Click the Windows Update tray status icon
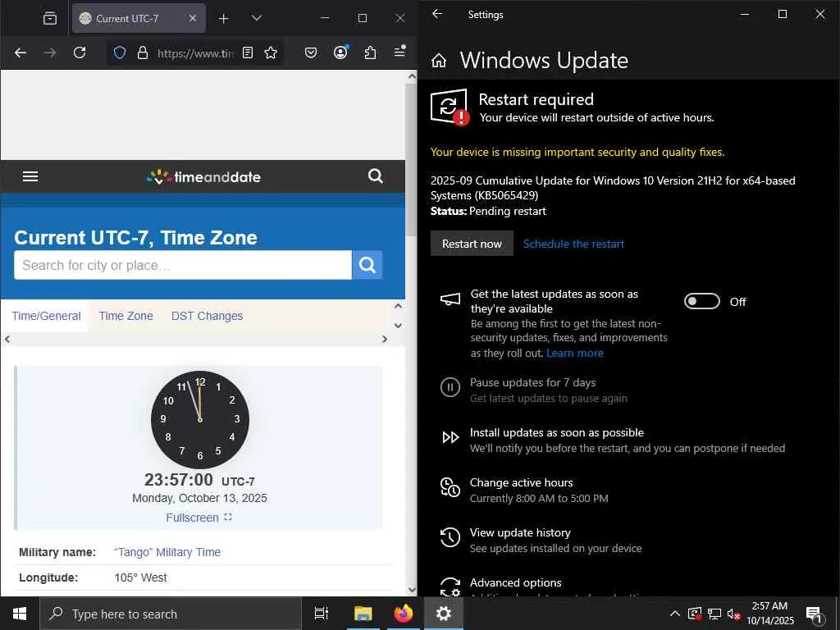Viewport: 840px width, 630px height. [695, 614]
